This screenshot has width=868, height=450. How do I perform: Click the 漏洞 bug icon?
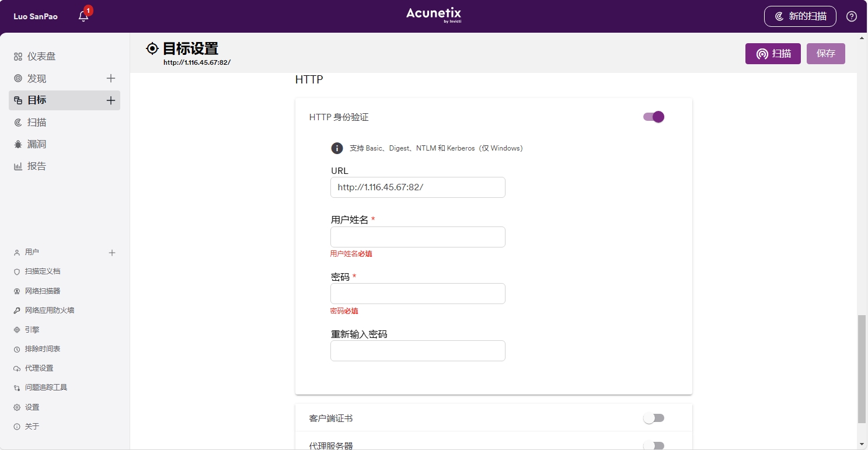coord(18,144)
